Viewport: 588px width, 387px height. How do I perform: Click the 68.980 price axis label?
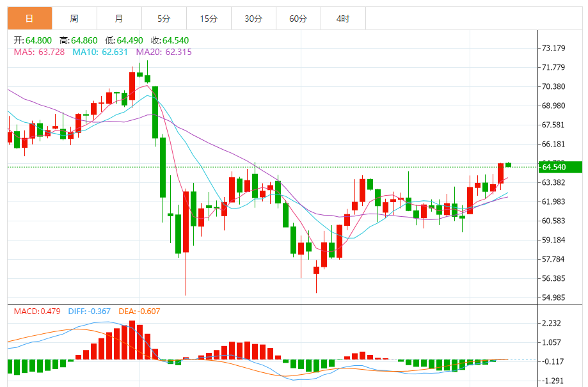pyautogui.click(x=553, y=106)
